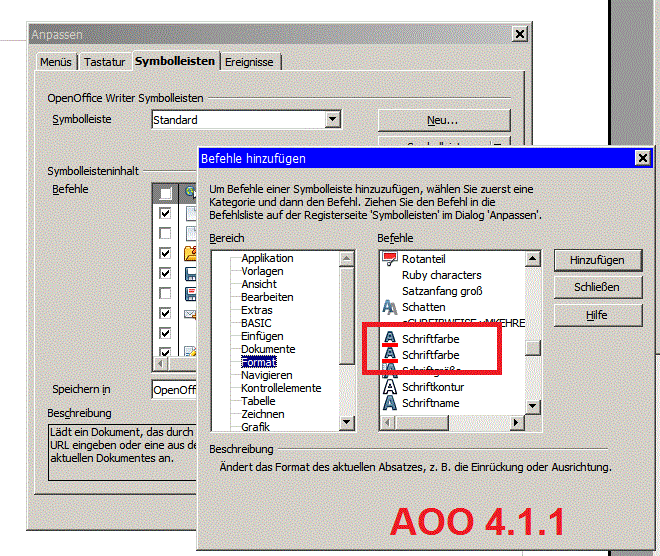Click the open folder icon in Befehle list
The image size is (660, 556).
[190, 253]
